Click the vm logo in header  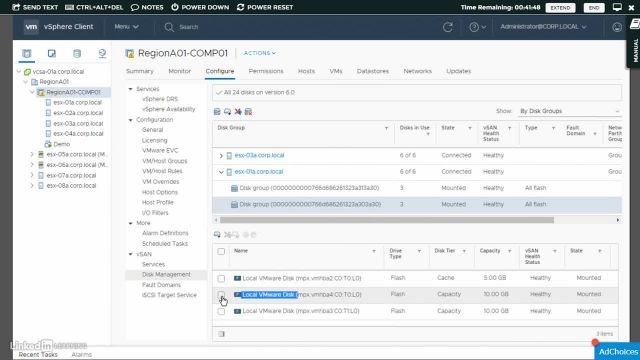pos(31,27)
